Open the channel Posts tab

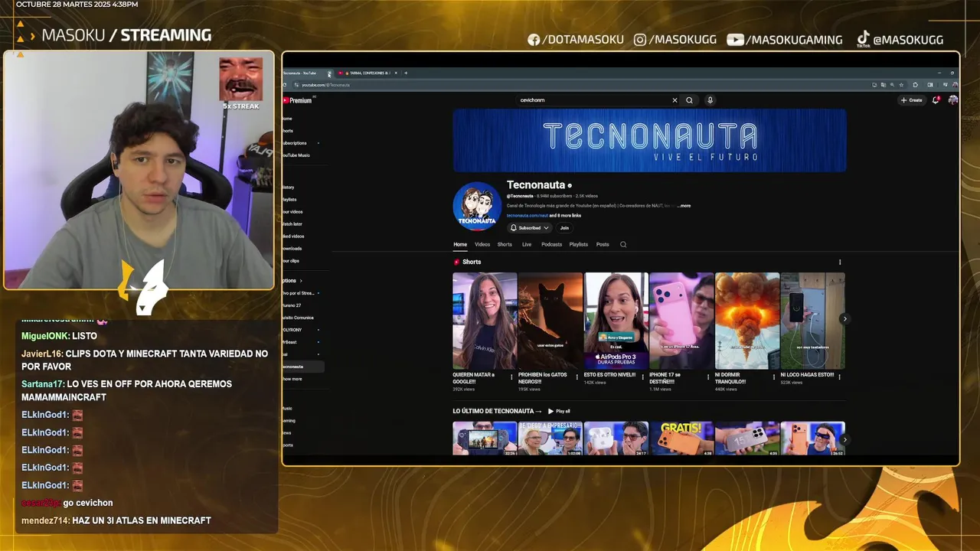(603, 245)
